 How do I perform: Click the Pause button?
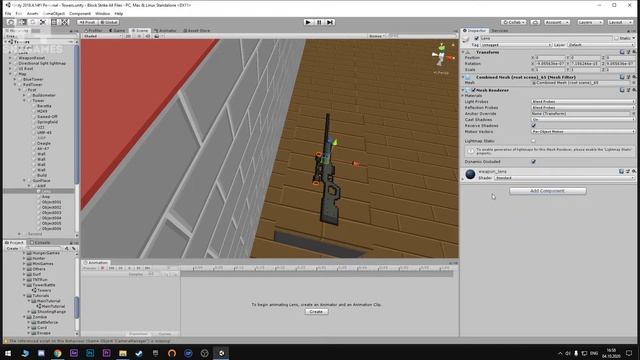click(319, 22)
